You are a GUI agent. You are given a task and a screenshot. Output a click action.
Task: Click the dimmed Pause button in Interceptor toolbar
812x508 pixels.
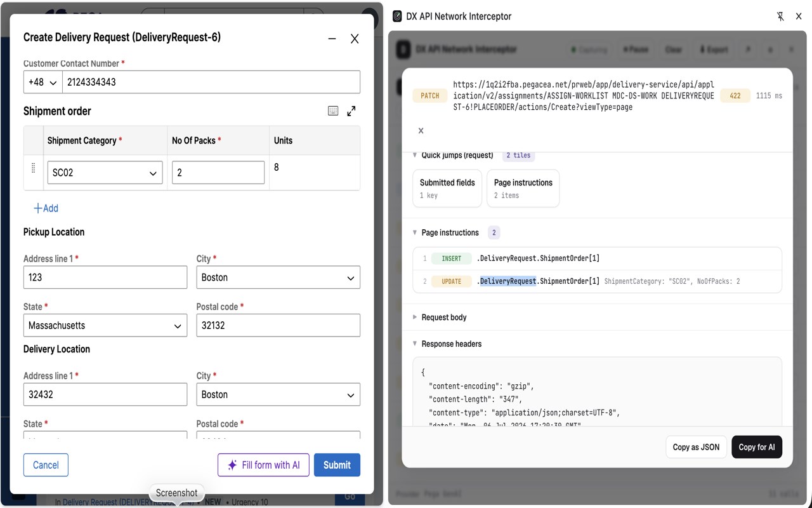(x=636, y=50)
